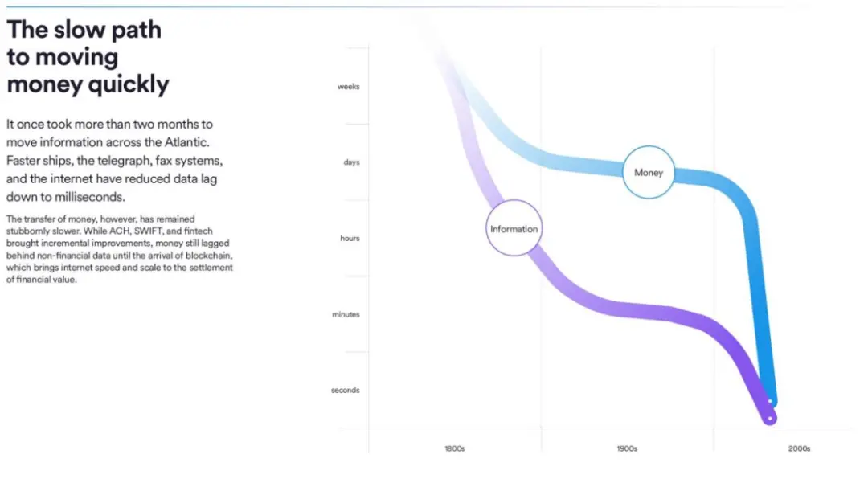Click the paragraph starting "It once took more"

[112, 160]
